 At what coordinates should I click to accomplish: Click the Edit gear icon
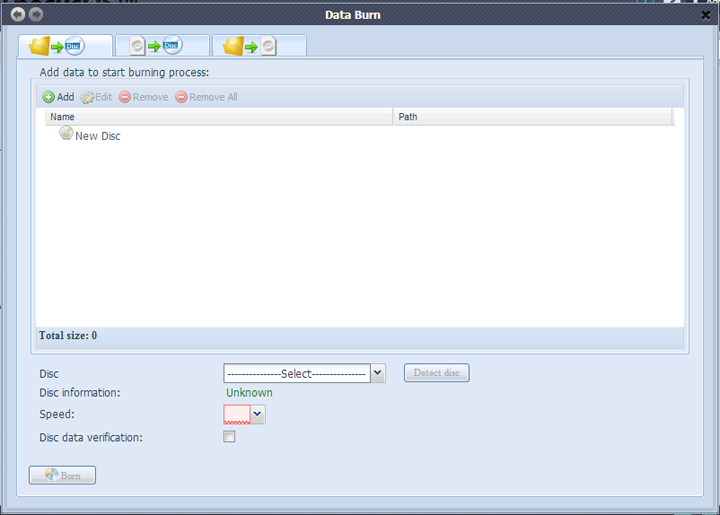coord(87,97)
